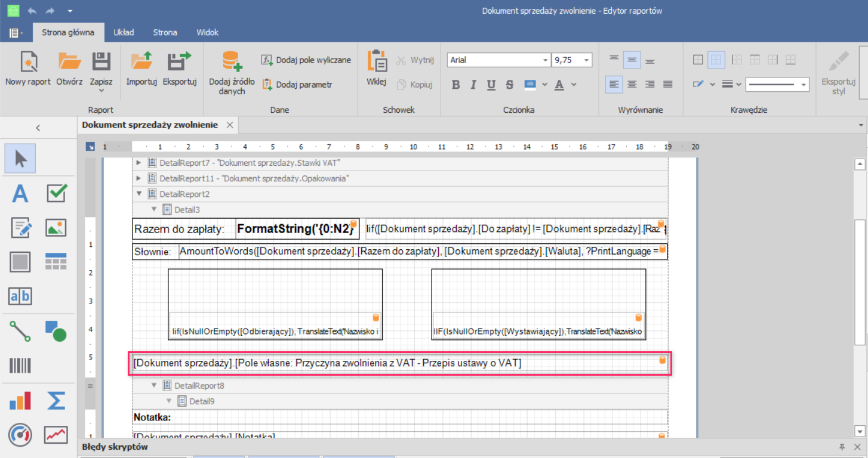Collapse the DetailReport8 band
This screenshot has width=868, height=458.
coord(154,385)
